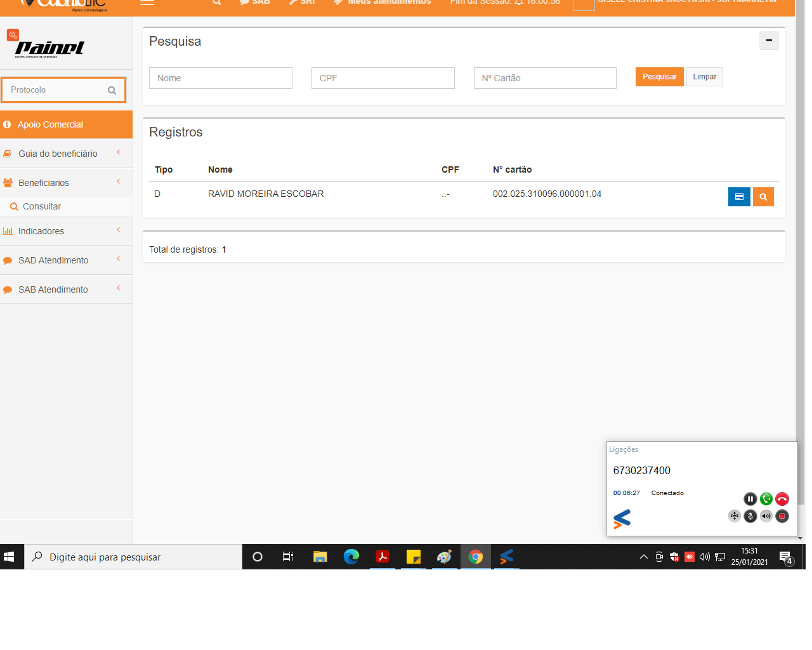Open conference option in the call widget
Screen dimensions: 812x650
[x=734, y=516]
